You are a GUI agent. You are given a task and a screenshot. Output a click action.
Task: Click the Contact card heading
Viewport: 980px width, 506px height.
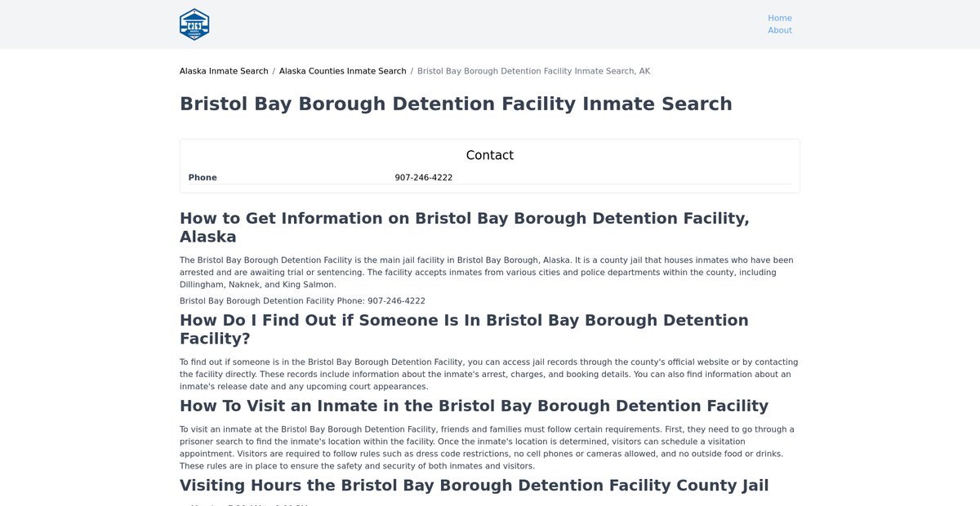point(489,155)
